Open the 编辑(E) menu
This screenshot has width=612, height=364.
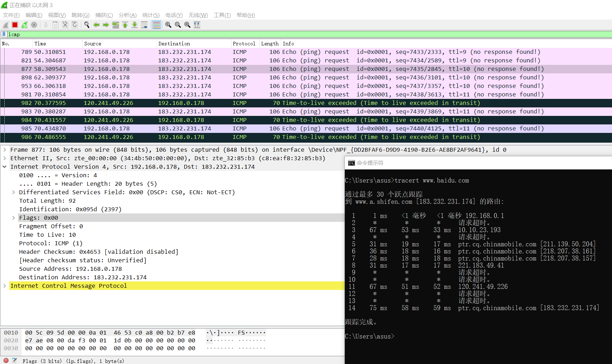click(x=34, y=15)
